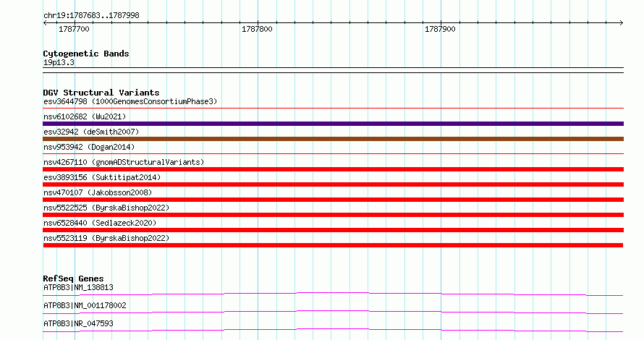Viewport: 644px width, 340px height.
Task: Open variant nsv5522525 (ByrskaBishop2022) label
Action: point(106,208)
